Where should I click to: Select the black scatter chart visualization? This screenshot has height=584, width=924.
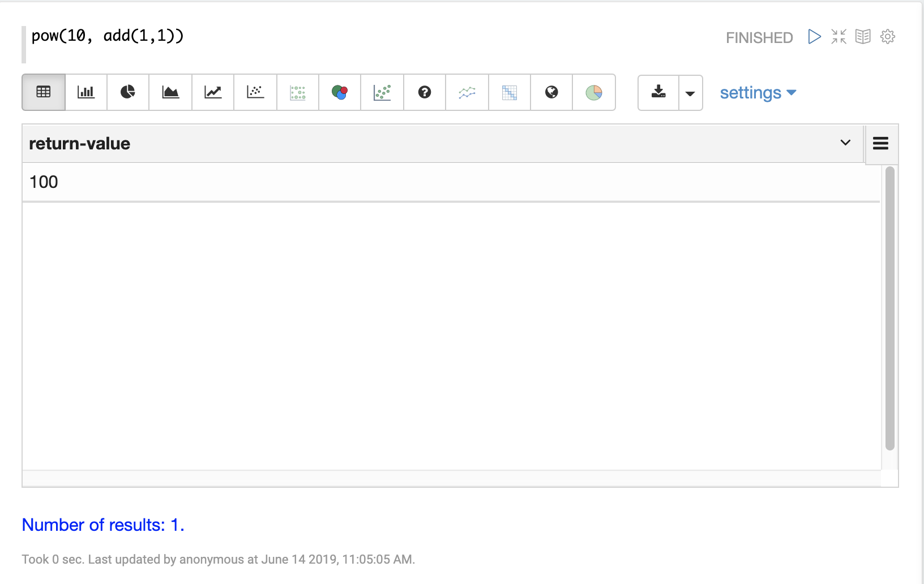click(x=255, y=92)
